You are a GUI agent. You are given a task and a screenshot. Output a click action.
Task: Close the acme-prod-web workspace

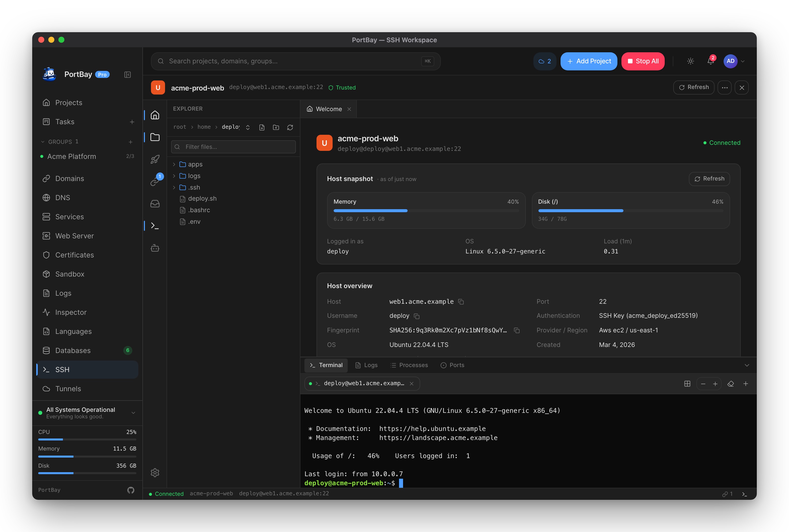click(742, 87)
